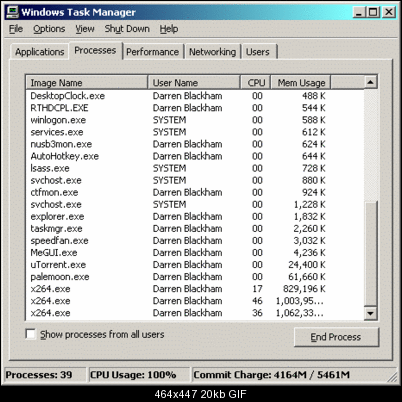Select x264.exe using 46 percent CPU

point(195,301)
